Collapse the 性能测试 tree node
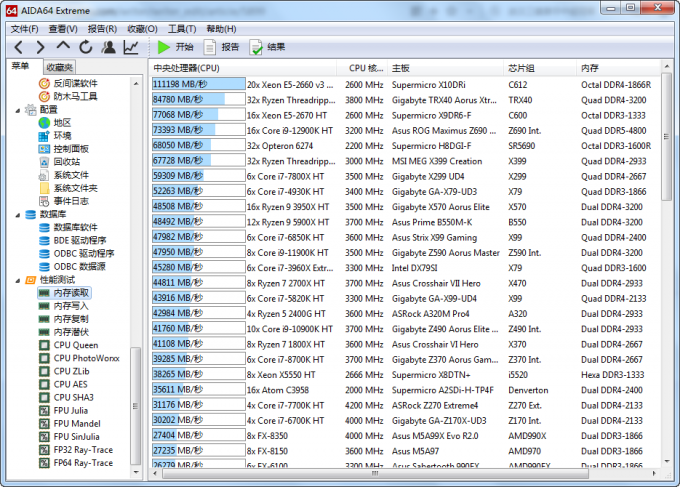The height and width of the screenshot is (487, 680). coord(18,280)
